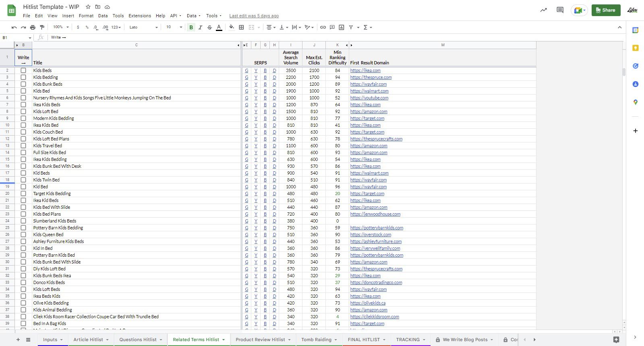Image resolution: width=644 pixels, height=346 pixels.
Task: Open https://thespruce.com link
Action: (x=371, y=77)
